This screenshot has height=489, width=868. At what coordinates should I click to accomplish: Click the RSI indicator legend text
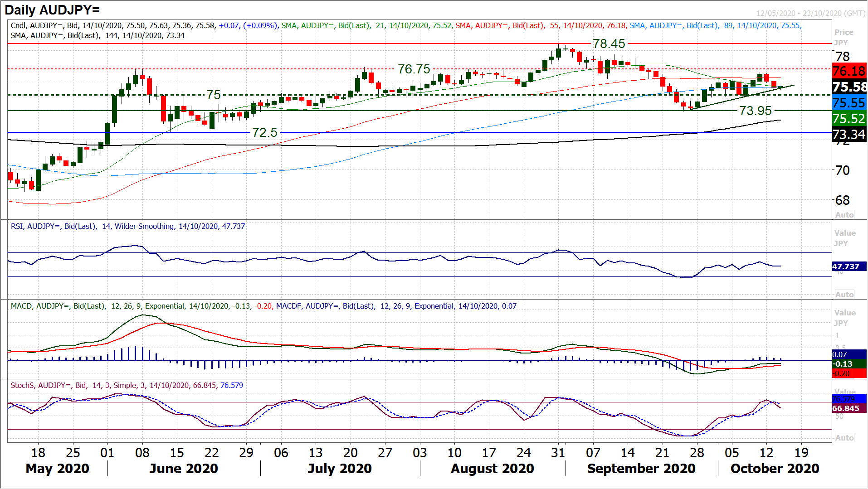pyautogui.click(x=128, y=226)
